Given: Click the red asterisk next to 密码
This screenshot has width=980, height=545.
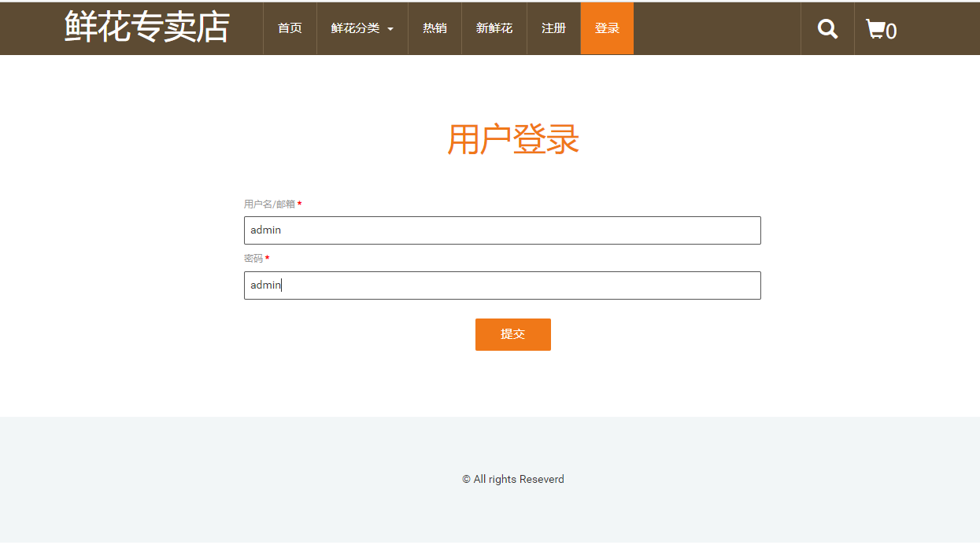Looking at the screenshot, I should (x=268, y=258).
